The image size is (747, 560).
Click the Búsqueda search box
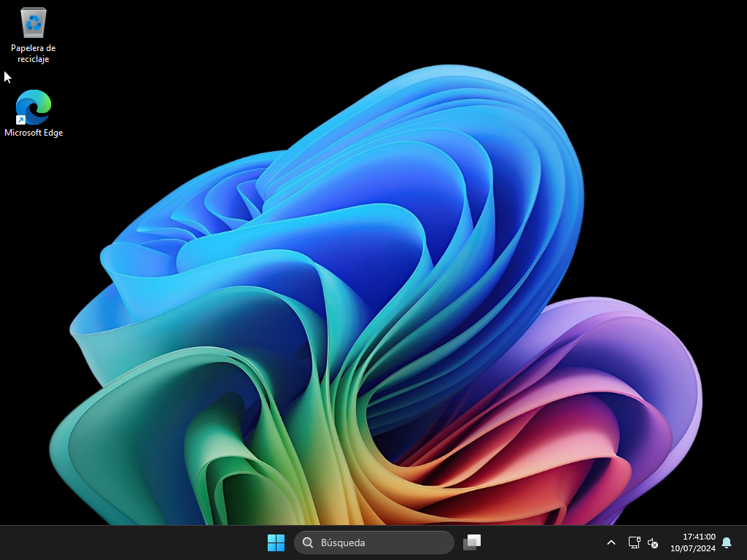374,542
